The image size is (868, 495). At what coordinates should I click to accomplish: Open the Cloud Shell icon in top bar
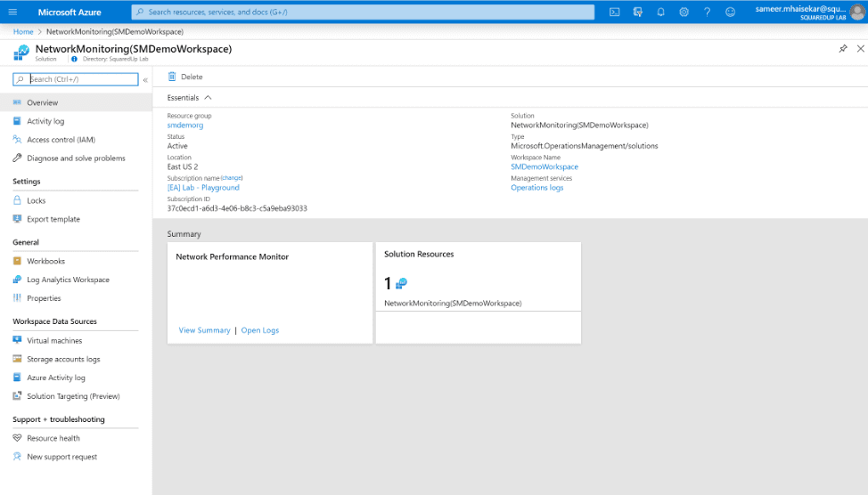click(x=615, y=12)
